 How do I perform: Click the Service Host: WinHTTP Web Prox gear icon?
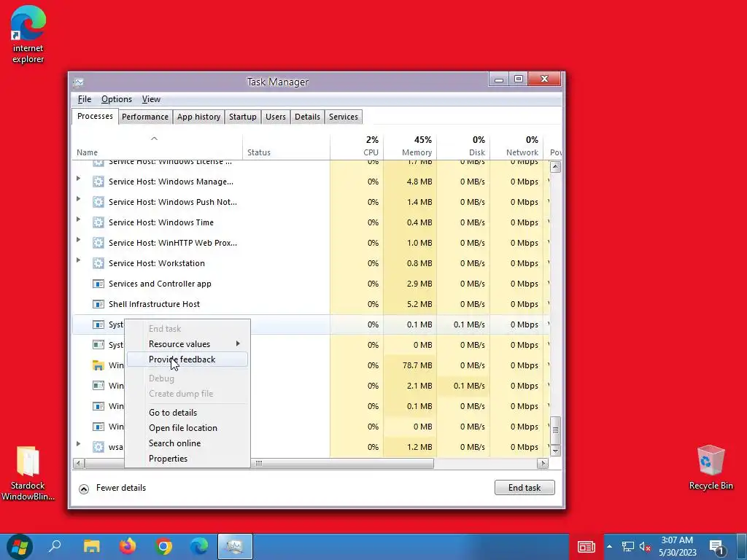click(98, 243)
